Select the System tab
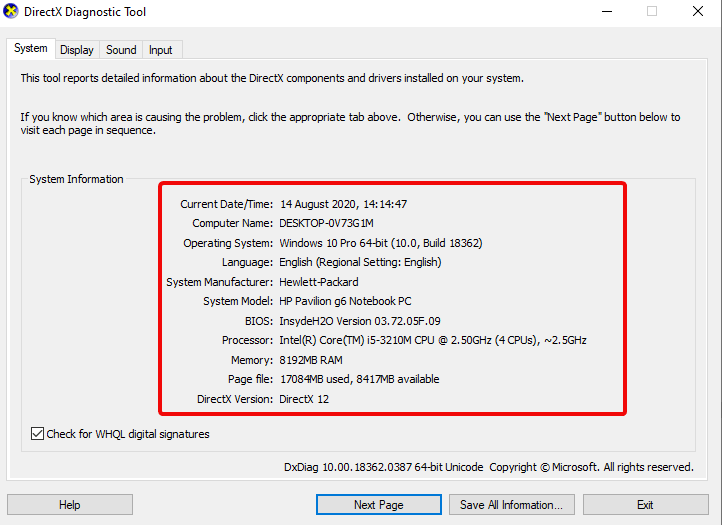Image resolution: width=722 pixels, height=525 pixels. tap(31, 48)
